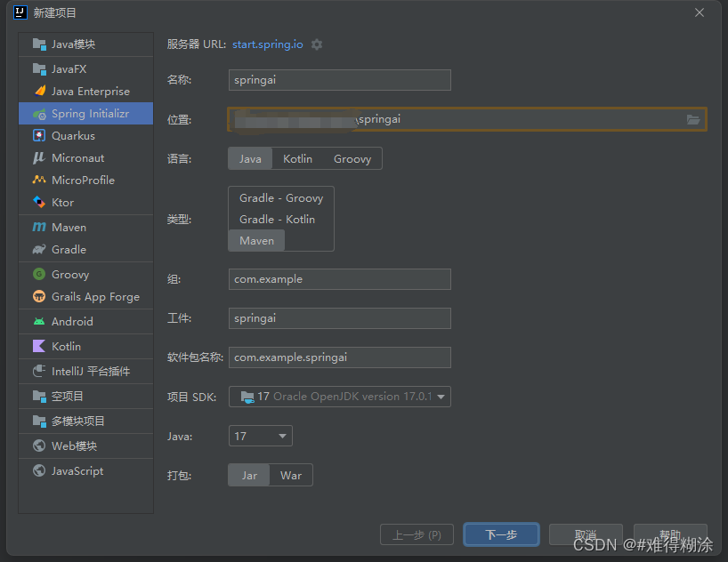Focus the 位置 path field
Image resolution: width=728 pixels, height=562 pixels.
tap(467, 119)
